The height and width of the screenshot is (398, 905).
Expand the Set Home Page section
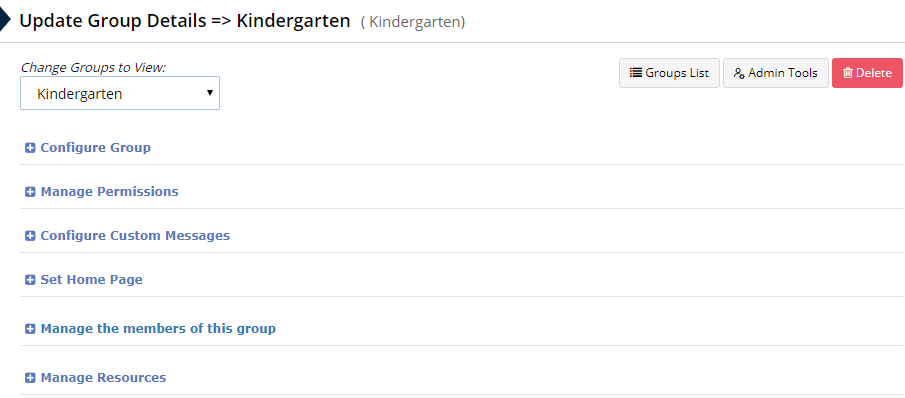click(x=91, y=280)
